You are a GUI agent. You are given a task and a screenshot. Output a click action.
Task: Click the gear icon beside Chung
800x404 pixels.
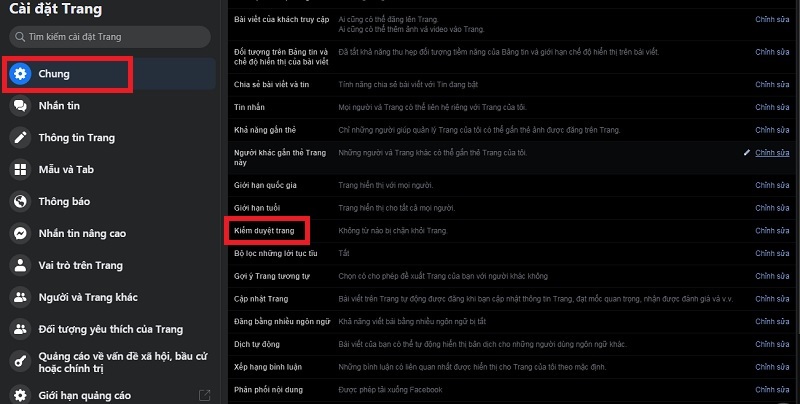coord(20,73)
